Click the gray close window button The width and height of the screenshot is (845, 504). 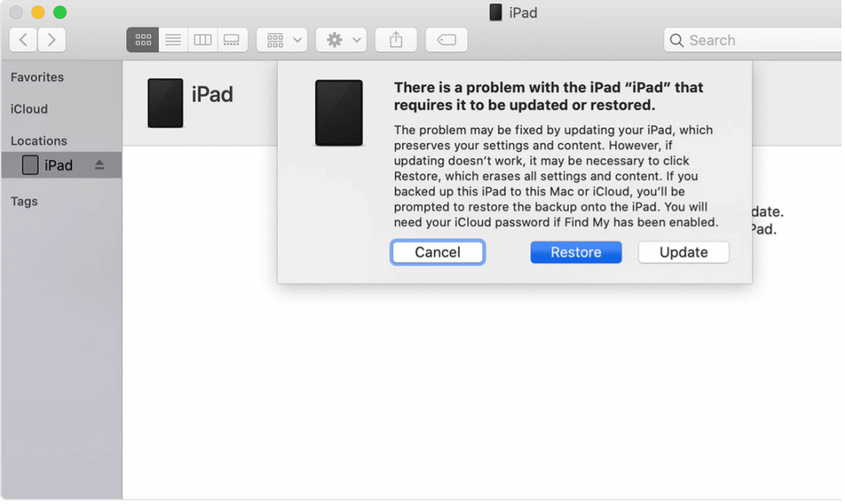(x=16, y=11)
